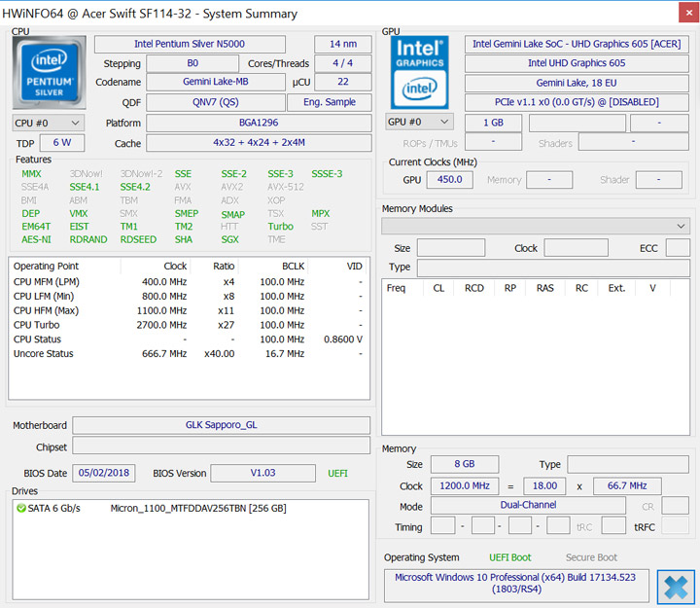Click the Intel Pentium Silver CPU logo
700x608 pixels.
(x=49, y=74)
